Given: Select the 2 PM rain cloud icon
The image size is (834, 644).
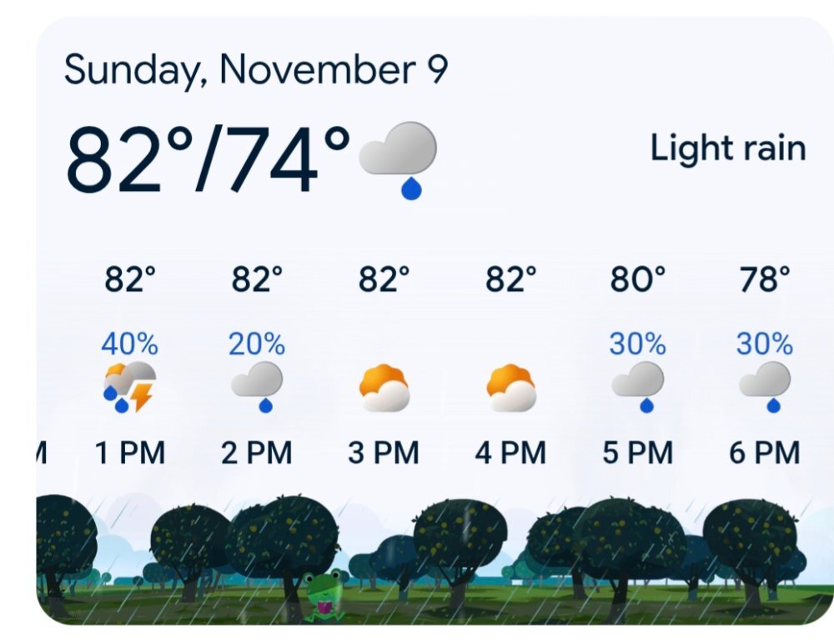Looking at the screenshot, I should pyautogui.click(x=257, y=386).
